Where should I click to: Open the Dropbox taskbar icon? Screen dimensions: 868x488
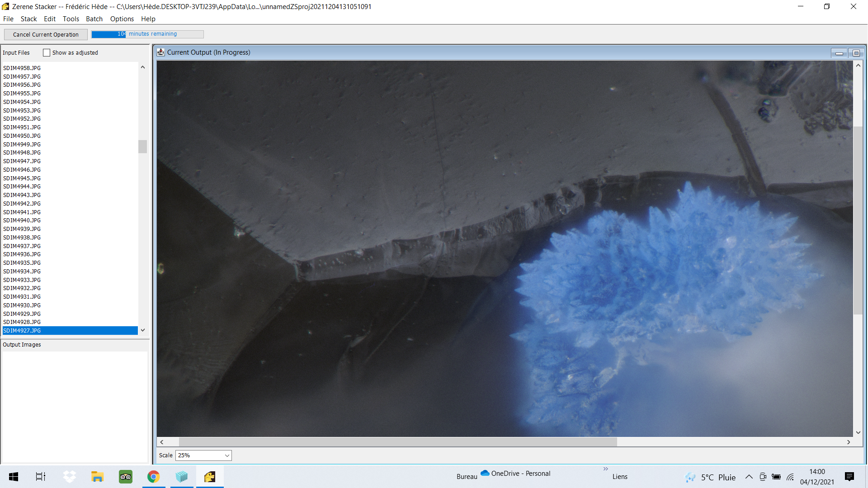(x=69, y=477)
